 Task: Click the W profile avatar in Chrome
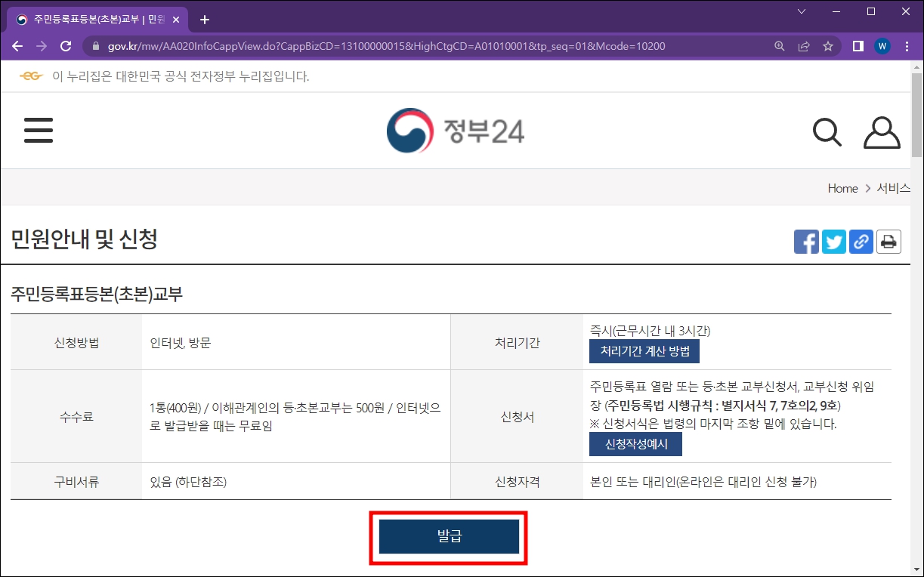[x=882, y=45]
